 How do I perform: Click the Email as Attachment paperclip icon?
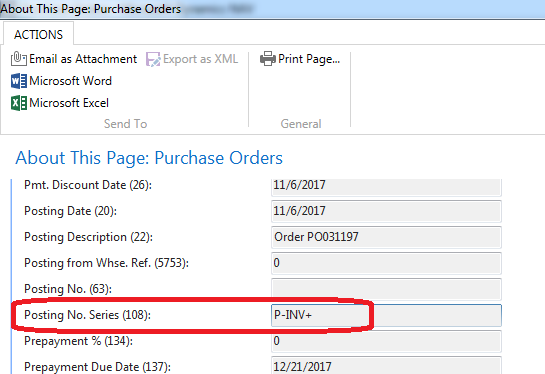[x=19, y=59]
